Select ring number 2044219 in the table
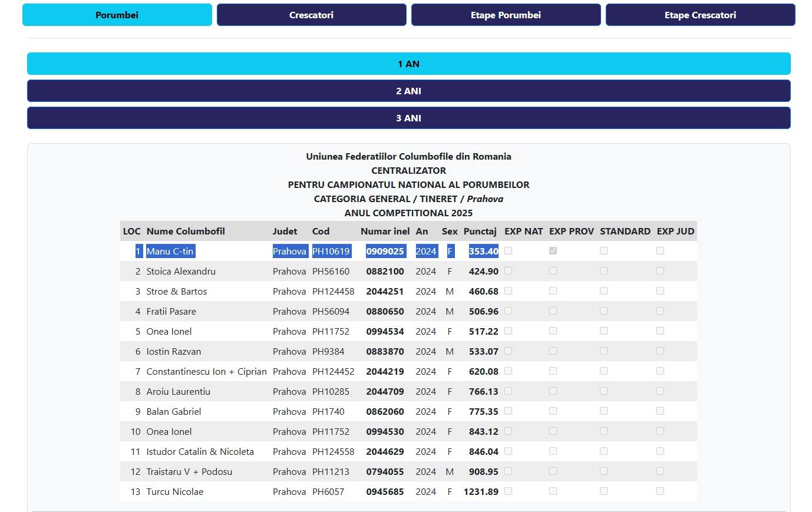The height and width of the screenshot is (512, 812). tap(385, 372)
